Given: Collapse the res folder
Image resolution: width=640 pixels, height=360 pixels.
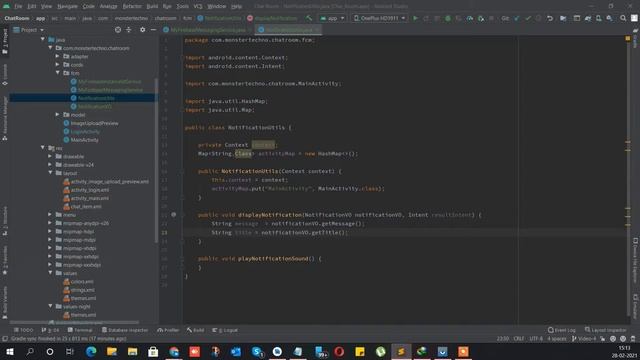Looking at the screenshot, I should [x=43, y=148].
